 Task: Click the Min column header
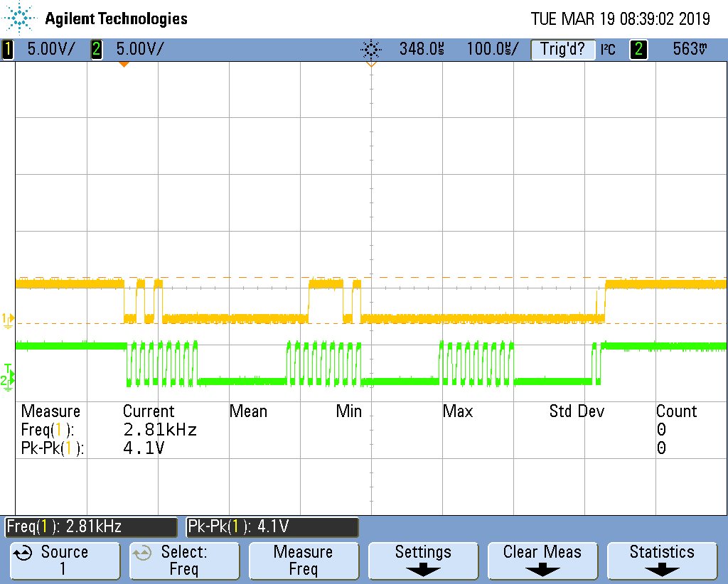click(x=348, y=411)
